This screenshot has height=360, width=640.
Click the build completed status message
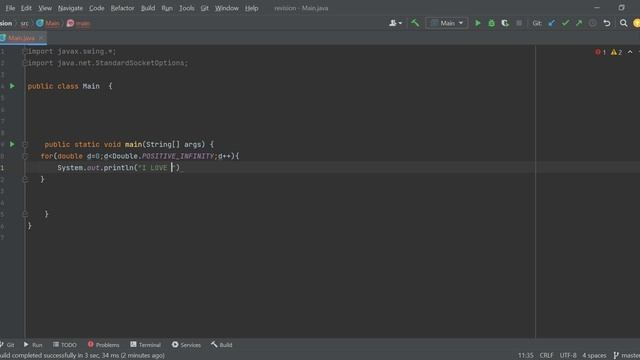(82, 356)
